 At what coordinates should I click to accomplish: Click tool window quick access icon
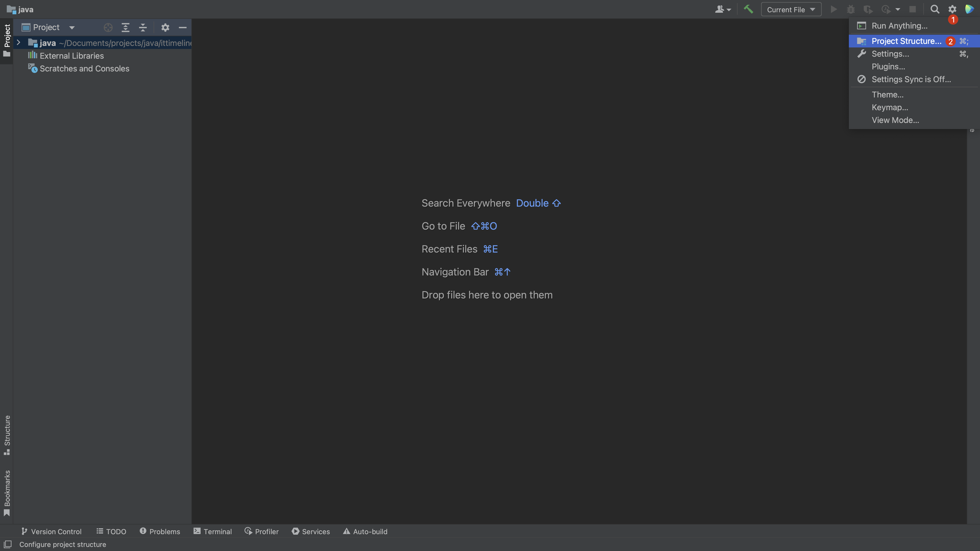click(8, 544)
